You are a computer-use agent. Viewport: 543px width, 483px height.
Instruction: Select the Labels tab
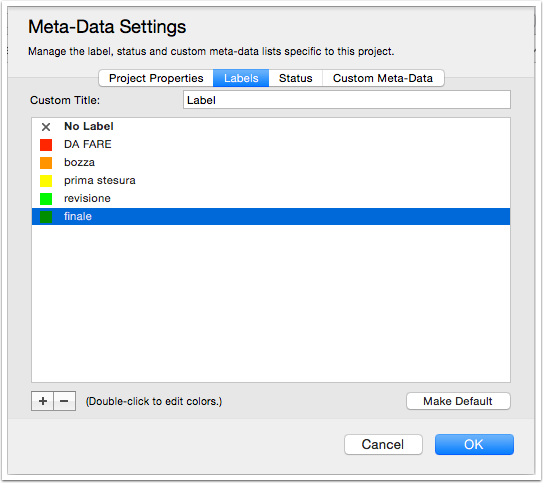[241, 78]
